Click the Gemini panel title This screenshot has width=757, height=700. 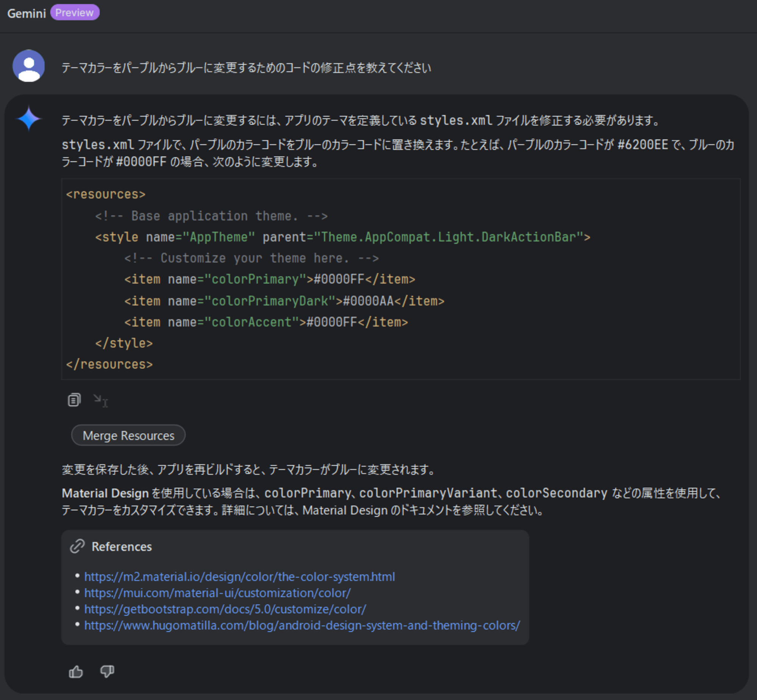point(26,14)
